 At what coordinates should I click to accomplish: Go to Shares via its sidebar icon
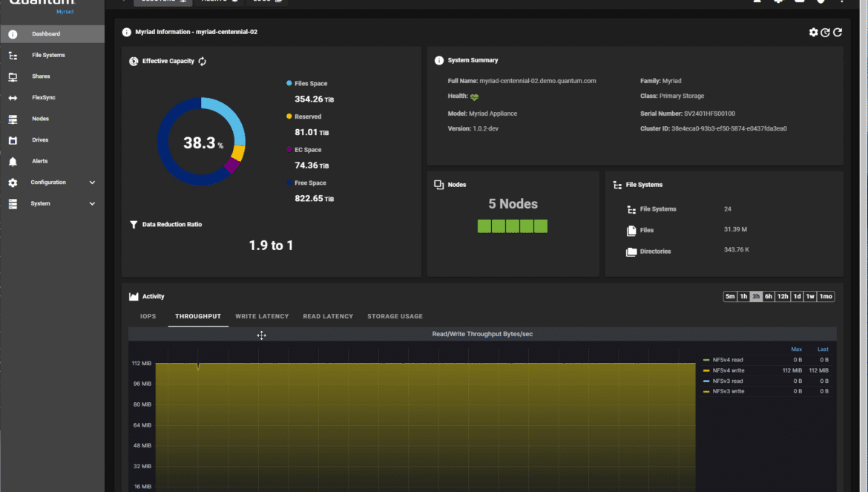(x=13, y=77)
